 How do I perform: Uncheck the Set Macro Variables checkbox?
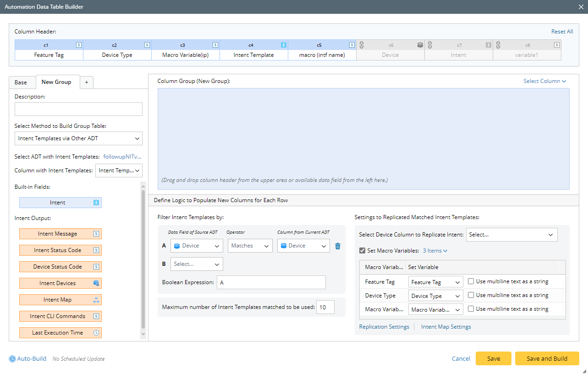pyautogui.click(x=363, y=251)
